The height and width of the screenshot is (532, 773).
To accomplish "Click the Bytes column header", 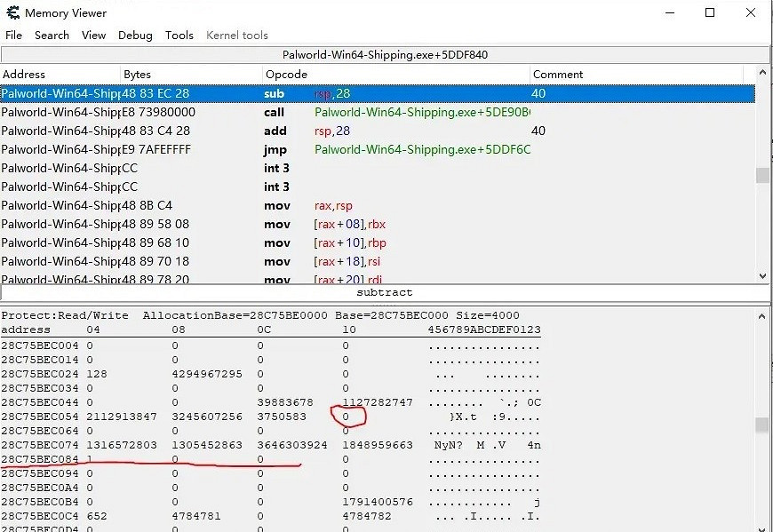I will [191, 75].
